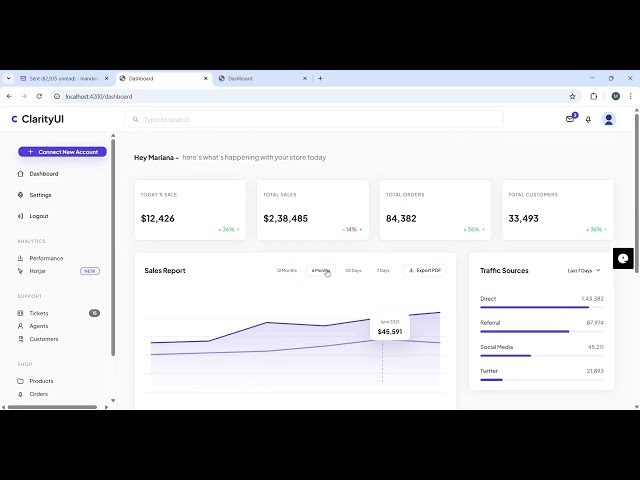Click the Traffic Sources heading

[x=504, y=271]
